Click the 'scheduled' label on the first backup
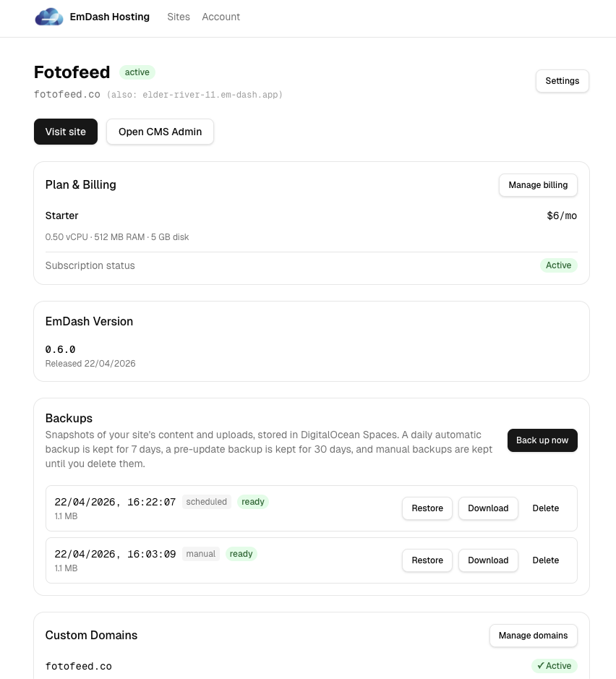 click(x=206, y=501)
